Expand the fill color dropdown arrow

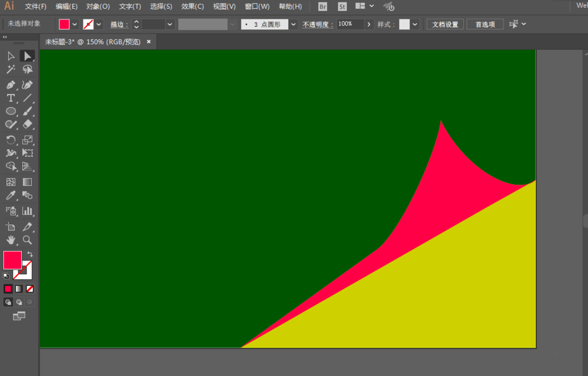[x=75, y=24]
